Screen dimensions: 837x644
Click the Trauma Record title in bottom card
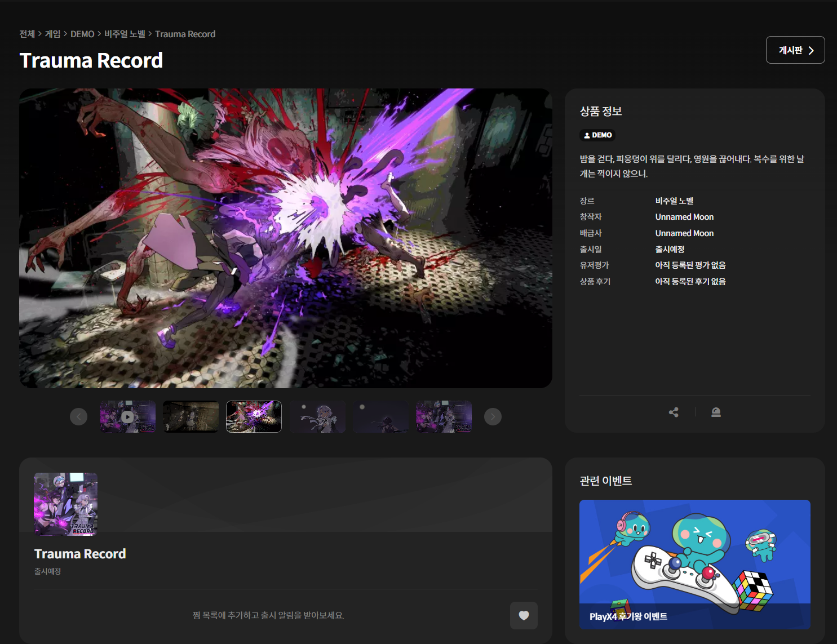pyautogui.click(x=80, y=554)
